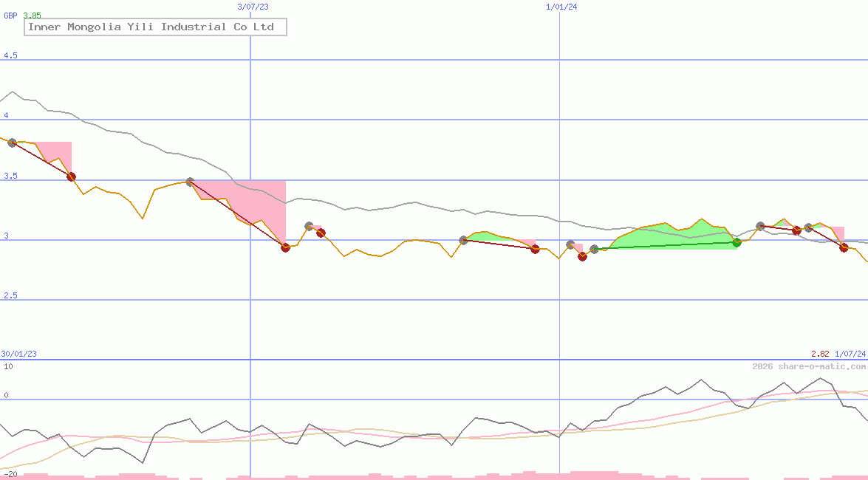Viewport: 868px width, 480px height.
Task: Select the lowest red marker just after 1/01/24
Action: pyautogui.click(x=582, y=257)
